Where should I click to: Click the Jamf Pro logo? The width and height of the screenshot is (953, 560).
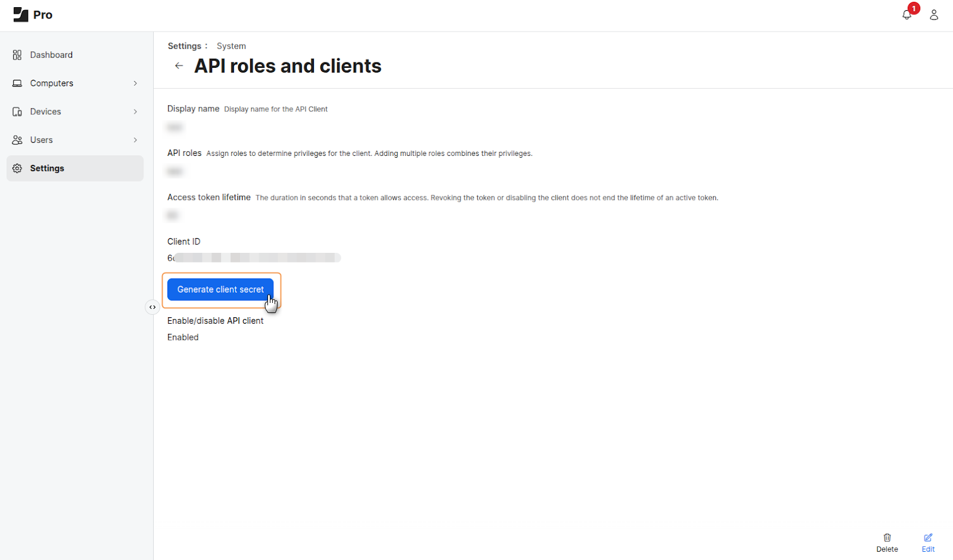tap(21, 15)
